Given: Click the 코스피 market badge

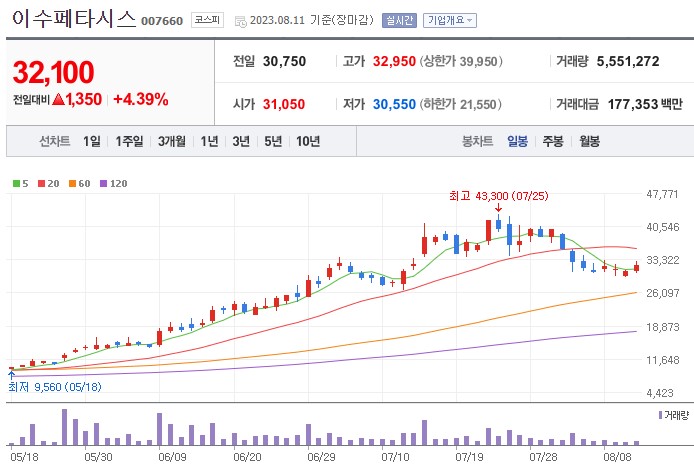Looking at the screenshot, I should (x=207, y=20).
